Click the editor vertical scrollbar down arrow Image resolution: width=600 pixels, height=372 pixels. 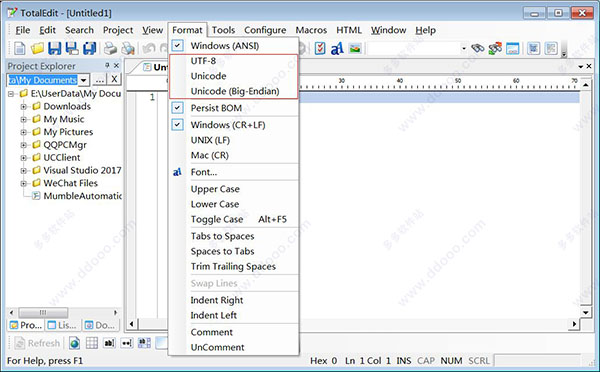[586, 312]
